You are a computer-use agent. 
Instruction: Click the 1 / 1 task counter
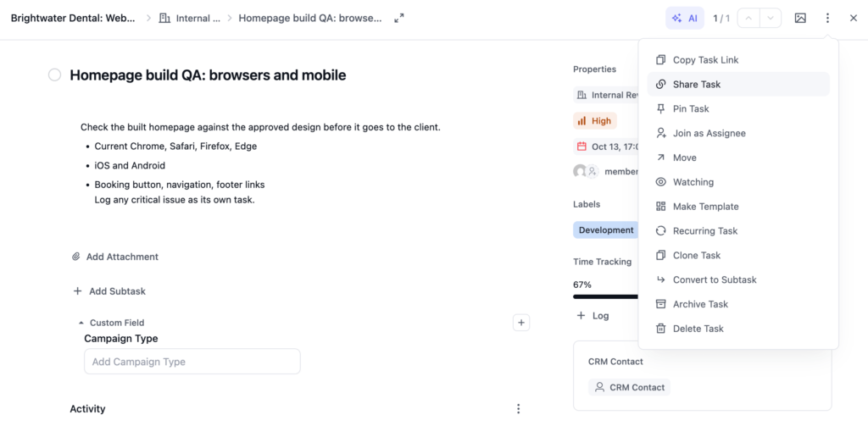click(x=721, y=19)
